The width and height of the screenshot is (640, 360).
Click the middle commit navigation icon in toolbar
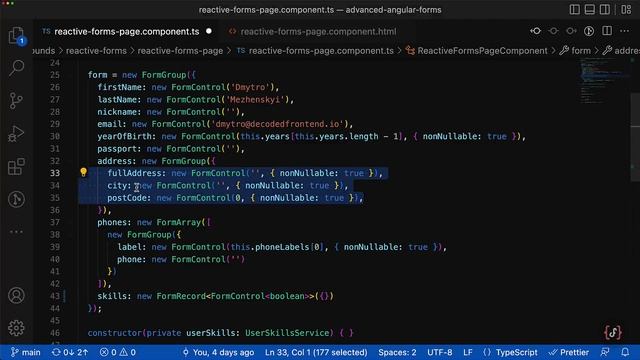(553, 31)
